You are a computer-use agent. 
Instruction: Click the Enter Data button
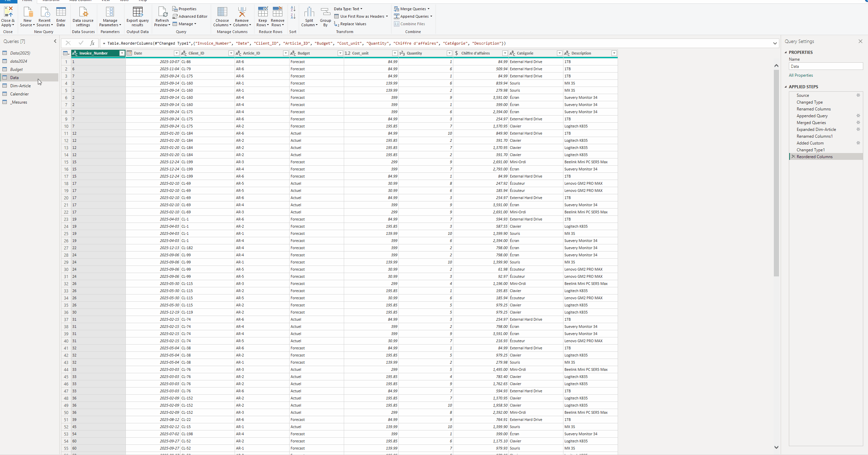pos(61,17)
